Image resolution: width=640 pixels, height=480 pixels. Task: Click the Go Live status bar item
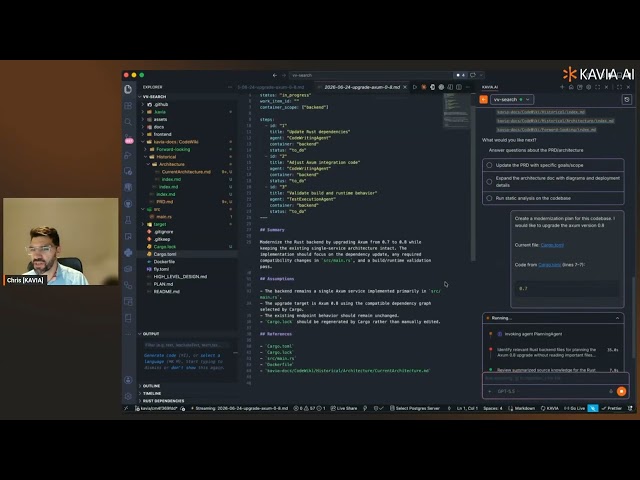(574, 408)
